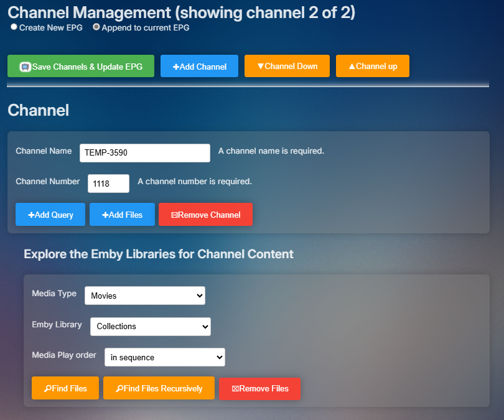Image resolution: width=504 pixels, height=420 pixels.
Task: Click the 'Explore the Emby Libraries' heading
Action: (159, 254)
